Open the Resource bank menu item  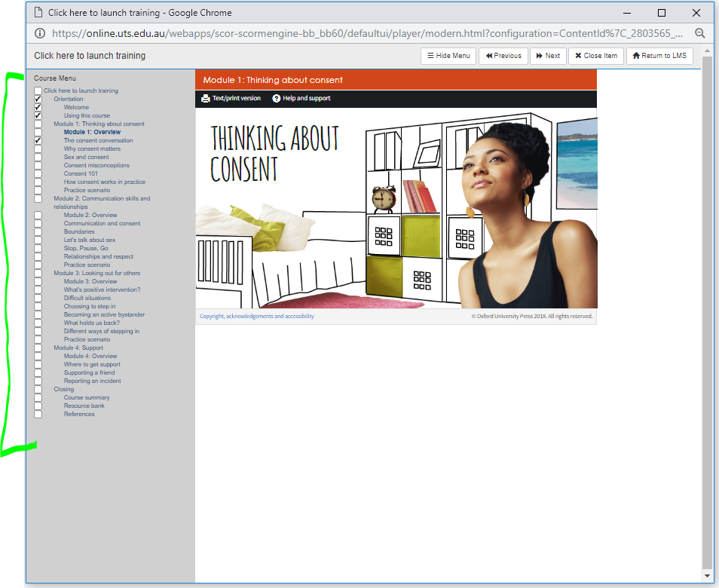84,406
